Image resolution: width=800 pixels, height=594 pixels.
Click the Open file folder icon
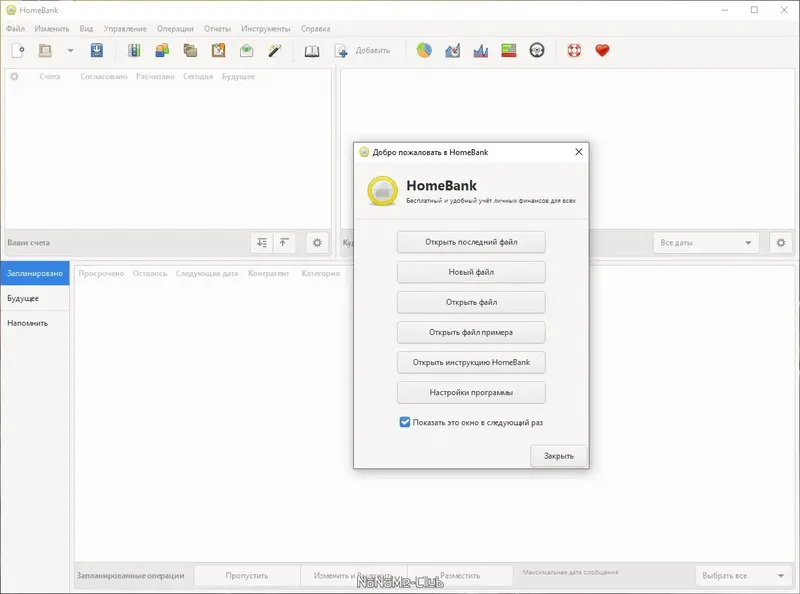pyautogui.click(x=45, y=50)
